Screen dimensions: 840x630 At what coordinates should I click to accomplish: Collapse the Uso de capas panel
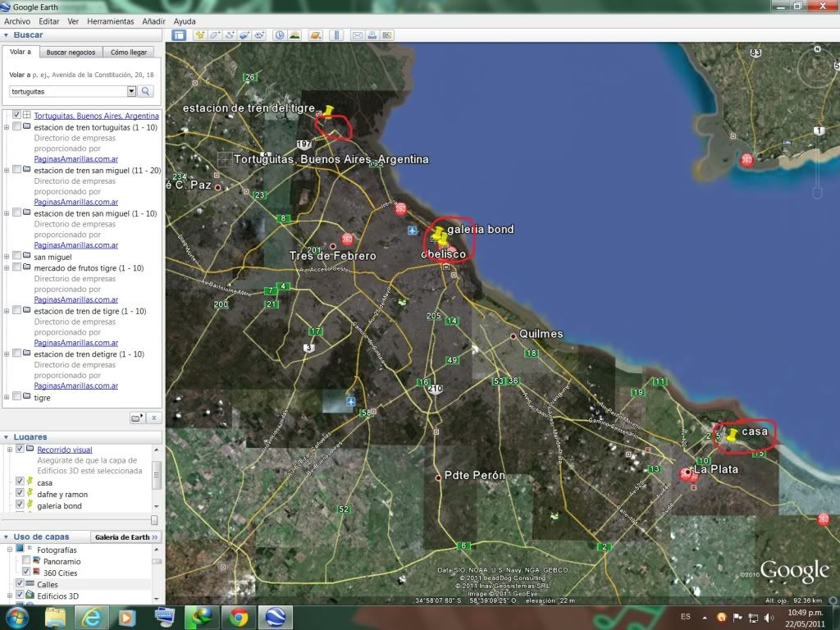pos(6,536)
